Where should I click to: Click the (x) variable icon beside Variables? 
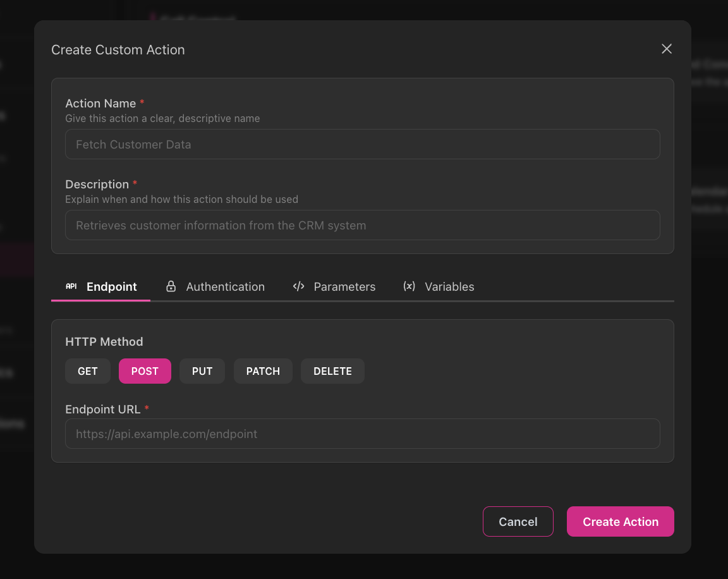point(409,286)
